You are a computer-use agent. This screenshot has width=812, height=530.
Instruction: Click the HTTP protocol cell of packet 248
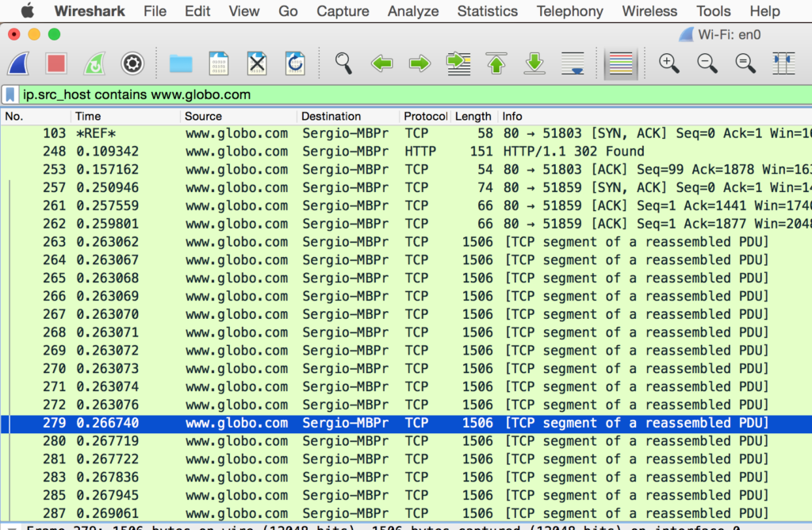pyautogui.click(x=420, y=152)
